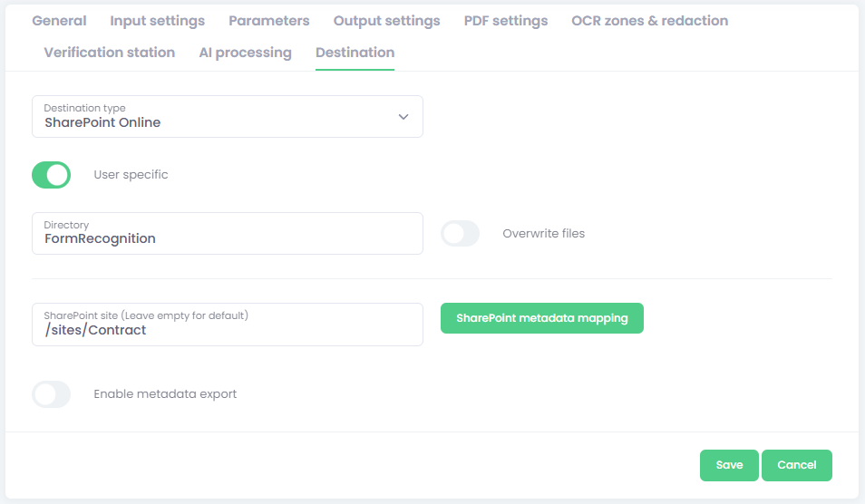Turn off the User specific toggle switch
Screen dimensions: 865x504
52,175
